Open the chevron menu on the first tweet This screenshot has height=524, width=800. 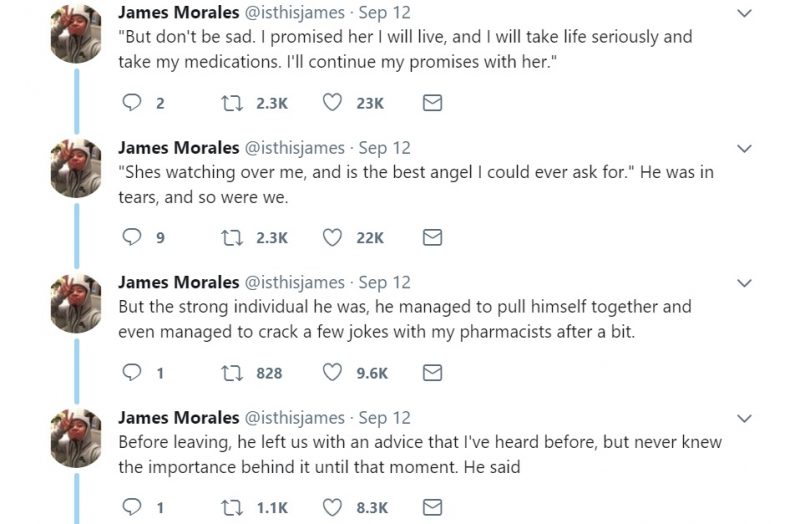(744, 13)
